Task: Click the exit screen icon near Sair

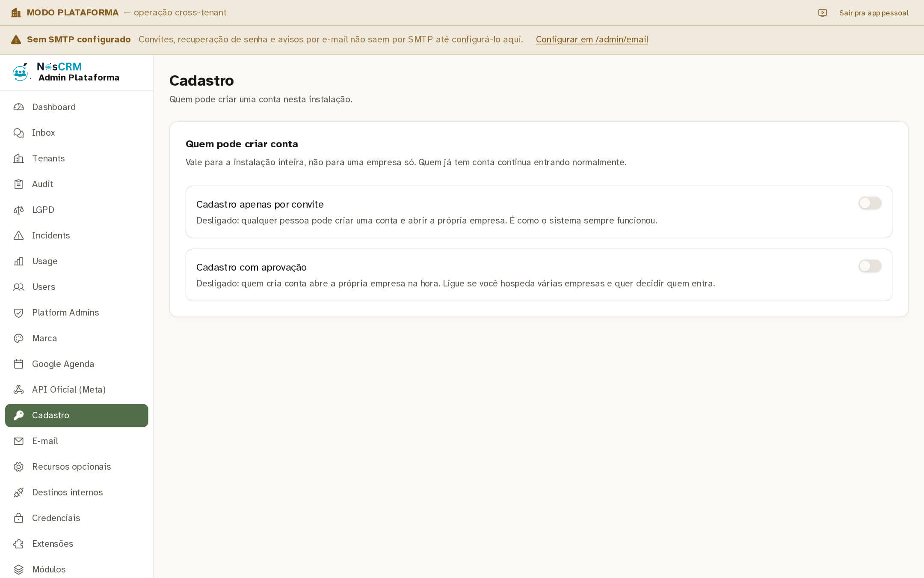Action: [x=822, y=13]
